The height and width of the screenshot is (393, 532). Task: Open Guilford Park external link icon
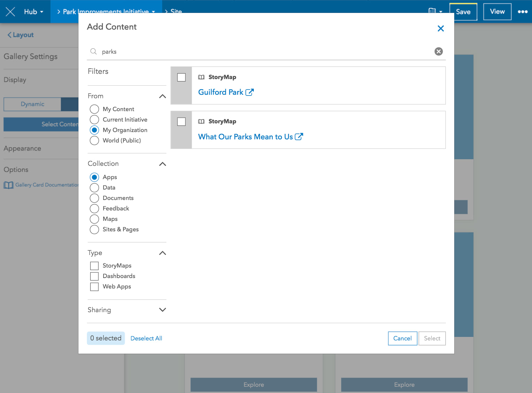[x=250, y=92]
